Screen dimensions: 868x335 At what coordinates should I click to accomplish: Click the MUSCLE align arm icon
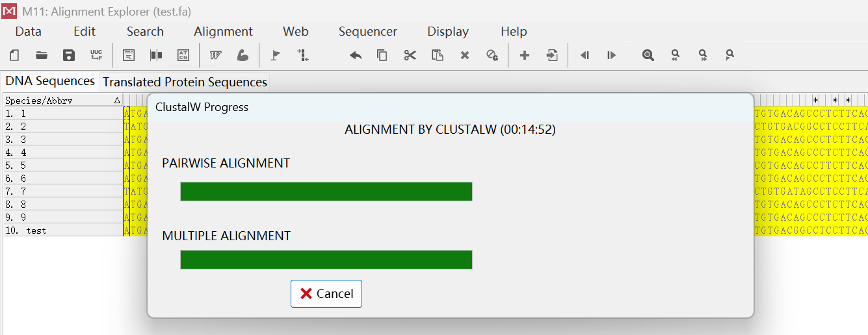tap(243, 55)
